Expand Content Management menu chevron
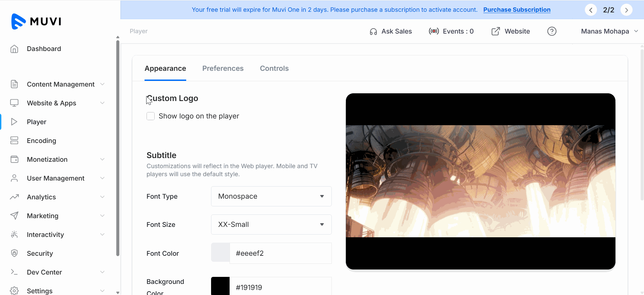The image size is (644, 295). pos(102,84)
